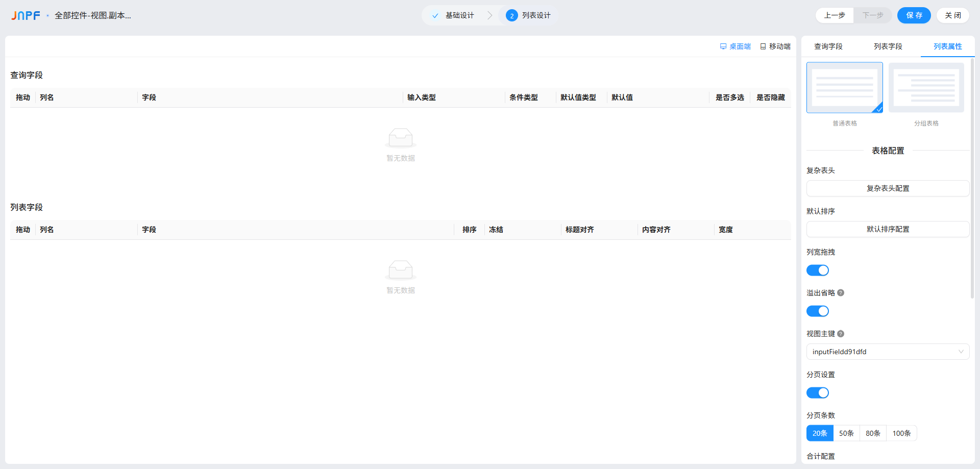Select the 分组表格 layout thumbnail
The height and width of the screenshot is (469, 980).
tap(926, 88)
